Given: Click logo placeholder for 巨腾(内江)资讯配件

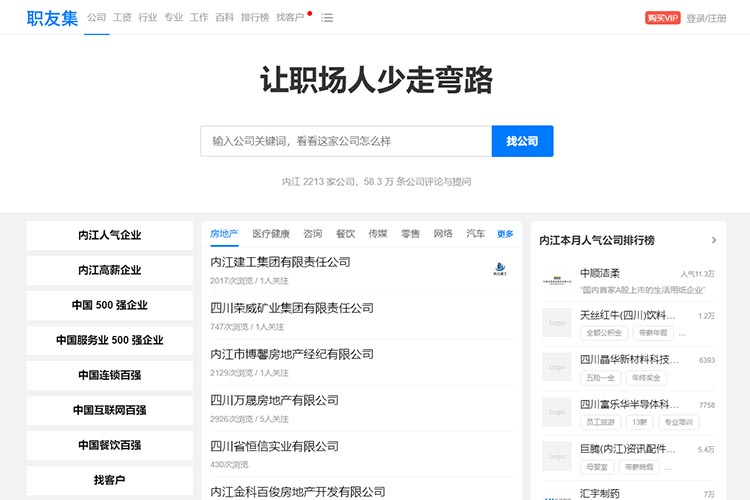Looking at the screenshot, I should pos(557,457).
